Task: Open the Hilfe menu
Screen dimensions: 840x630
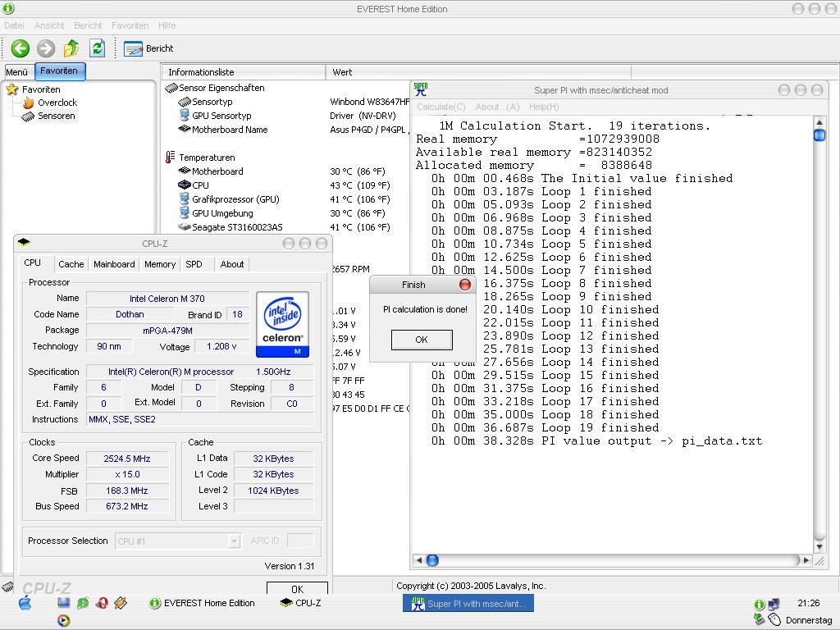Action: (x=167, y=25)
